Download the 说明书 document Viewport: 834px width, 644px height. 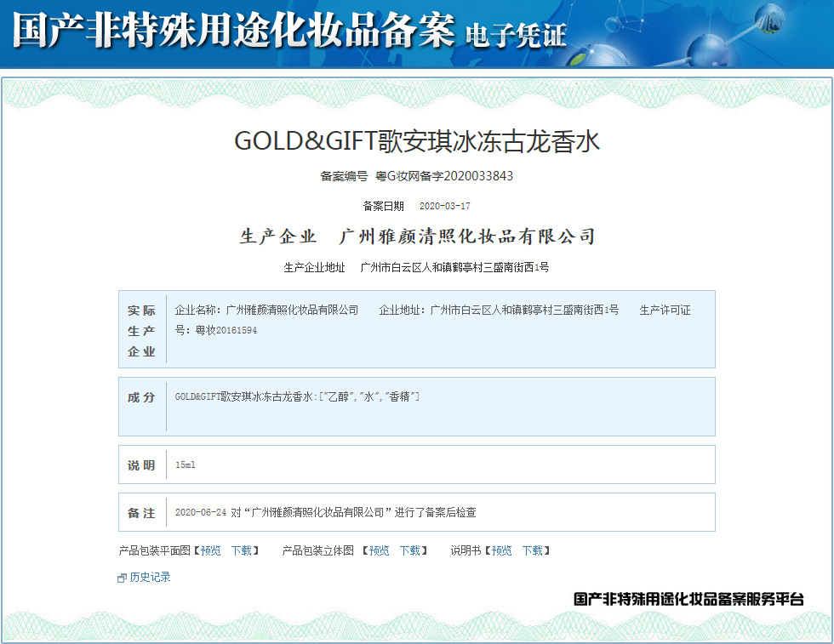[533, 550]
